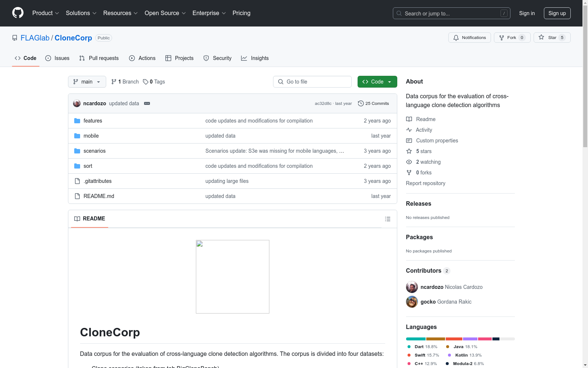Click the Activity pulse icon
The width and height of the screenshot is (588, 368).
click(x=409, y=130)
